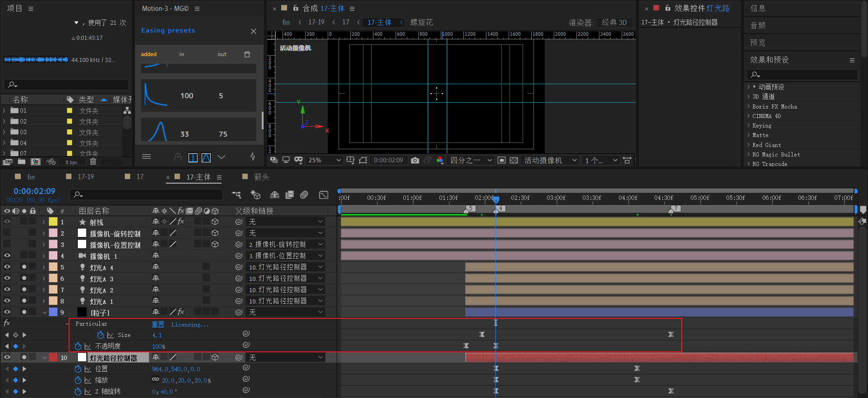Click the 经典 3D renderer button

(x=614, y=23)
